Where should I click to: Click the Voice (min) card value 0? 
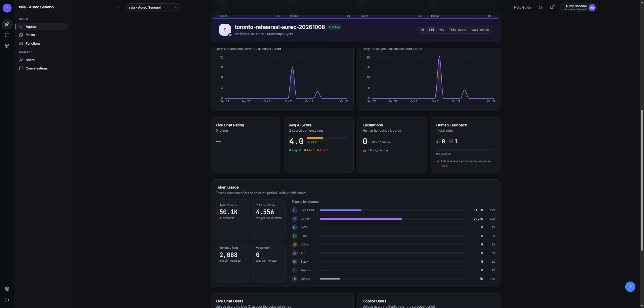pos(258,255)
